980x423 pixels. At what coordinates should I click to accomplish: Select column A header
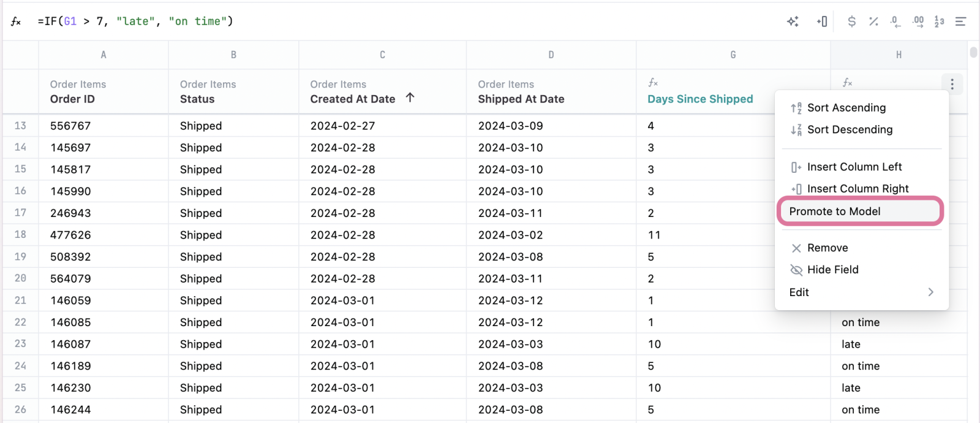click(x=104, y=55)
